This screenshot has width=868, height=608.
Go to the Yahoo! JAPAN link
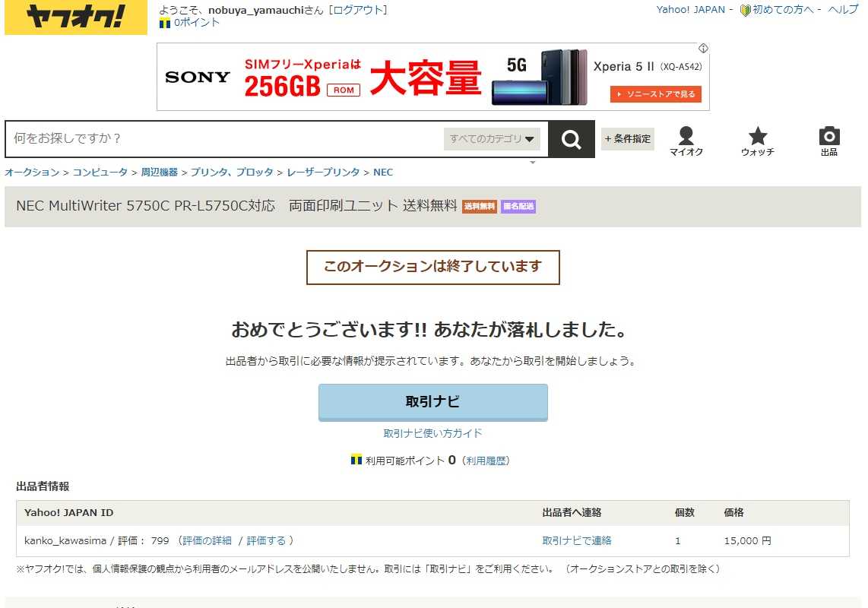click(x=690, y=9)
